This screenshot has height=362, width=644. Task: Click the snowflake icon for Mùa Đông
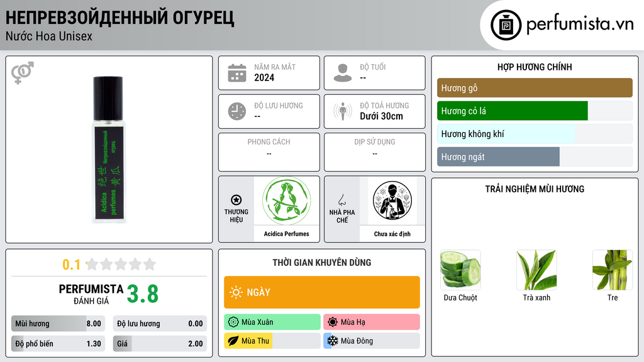(333, 341)
